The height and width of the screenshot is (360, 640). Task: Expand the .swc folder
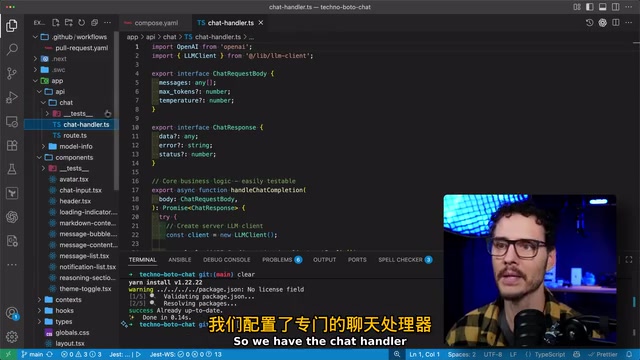coord(35,70)
